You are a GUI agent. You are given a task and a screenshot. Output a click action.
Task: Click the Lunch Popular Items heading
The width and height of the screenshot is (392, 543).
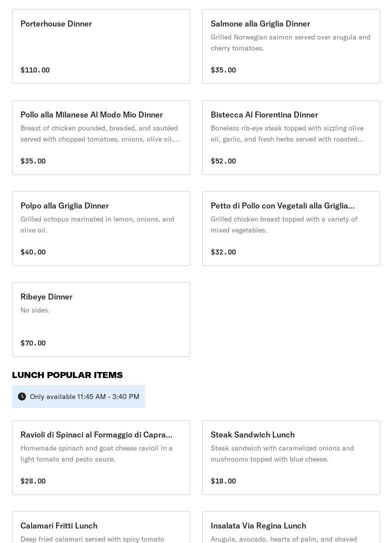point(67,375)
